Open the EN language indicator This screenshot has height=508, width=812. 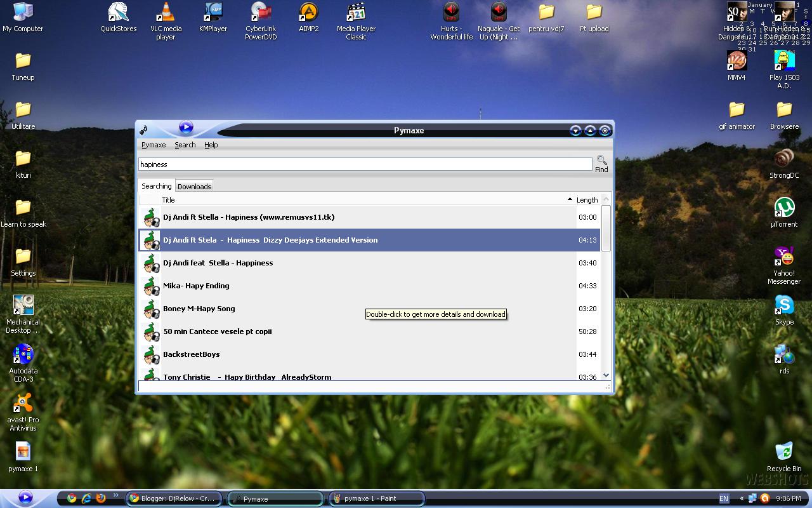724,498
